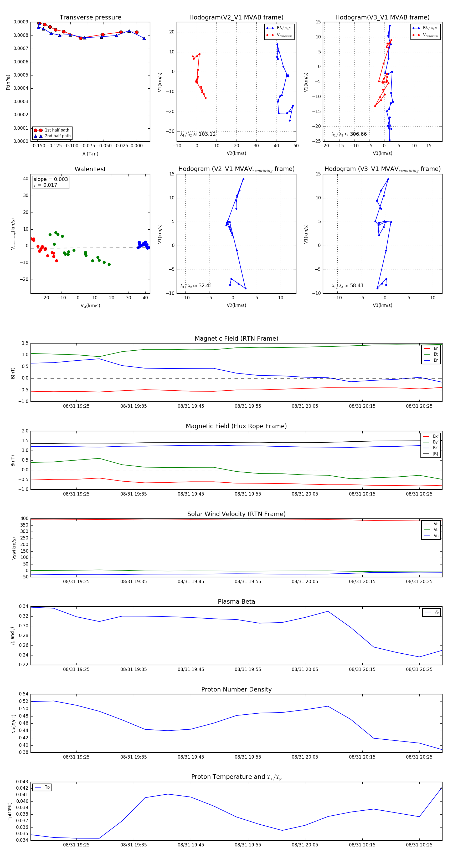Click the "Pt(nPa)" y-axis label
Image resolution: width=473 pixels, height=868 pixels.
point(8,82)
